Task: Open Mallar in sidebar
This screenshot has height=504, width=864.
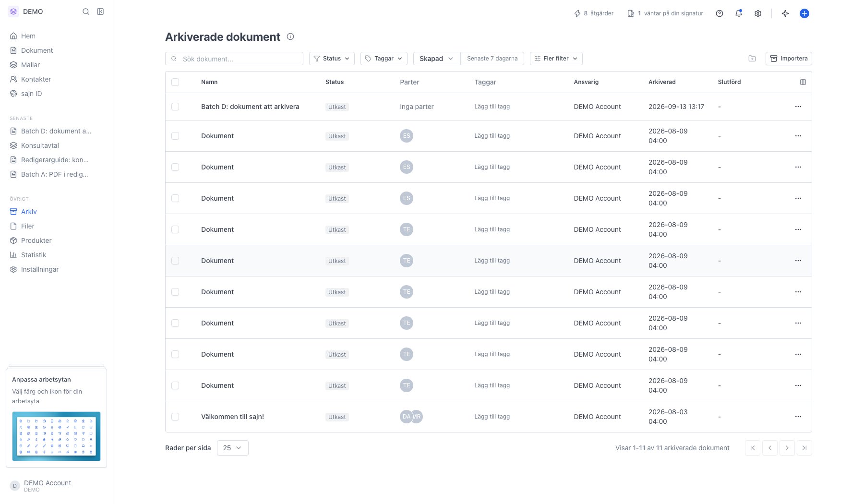Action: click(x=30, y=65)
